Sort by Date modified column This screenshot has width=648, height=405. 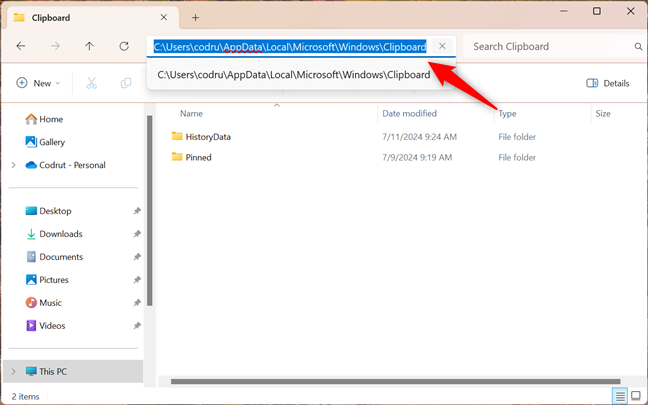410,114
